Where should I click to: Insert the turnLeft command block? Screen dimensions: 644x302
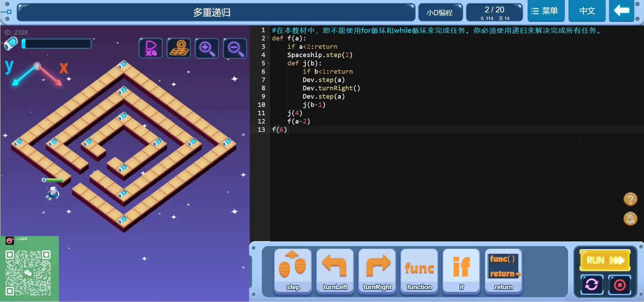point(335,271)
